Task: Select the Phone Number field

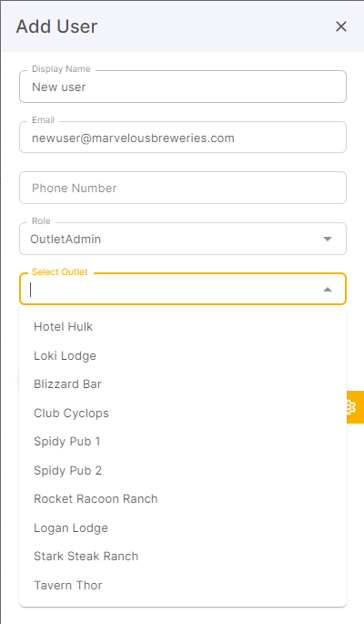Action: coord(183,188)
